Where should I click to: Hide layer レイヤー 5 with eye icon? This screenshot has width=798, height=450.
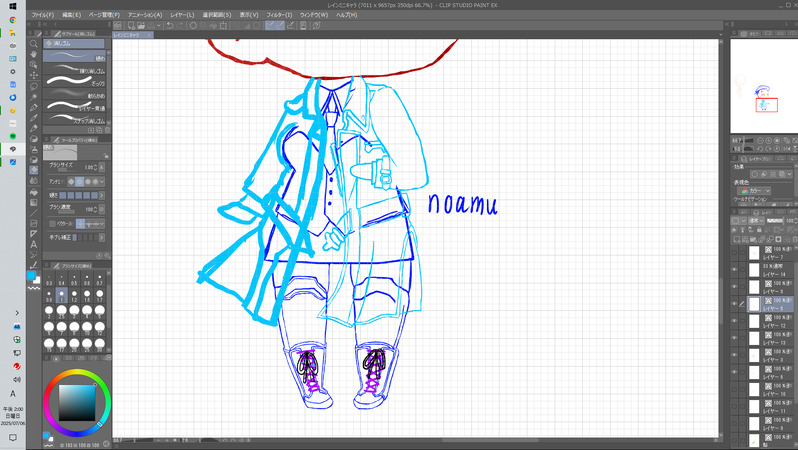click(x=734, y=304)
